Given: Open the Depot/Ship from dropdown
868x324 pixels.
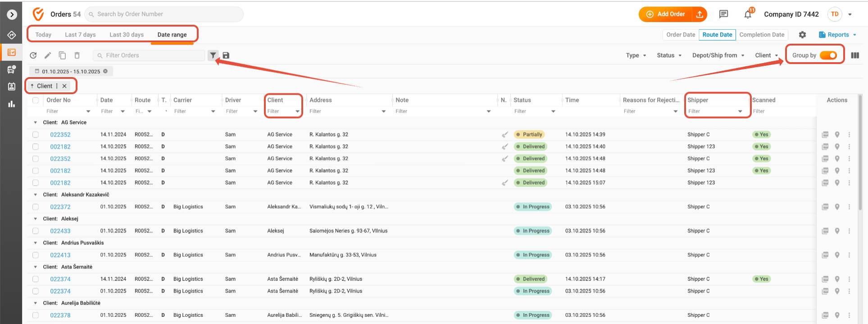Looking at the screenshot, I should pos(718,55).
